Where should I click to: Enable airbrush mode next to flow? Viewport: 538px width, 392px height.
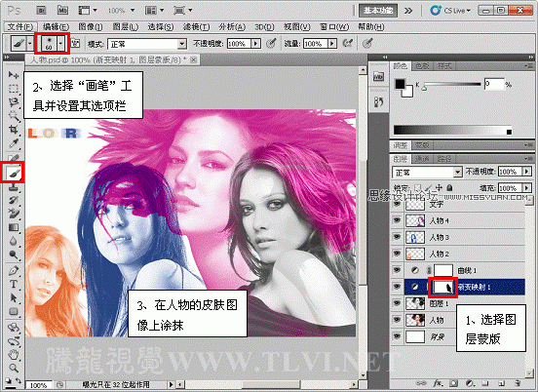point(348,43)
